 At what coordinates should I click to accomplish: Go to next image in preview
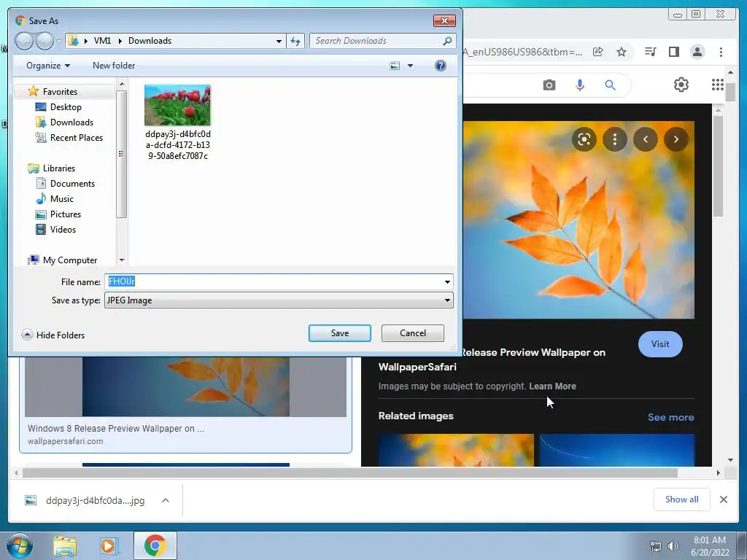click(x=676, y=139)
